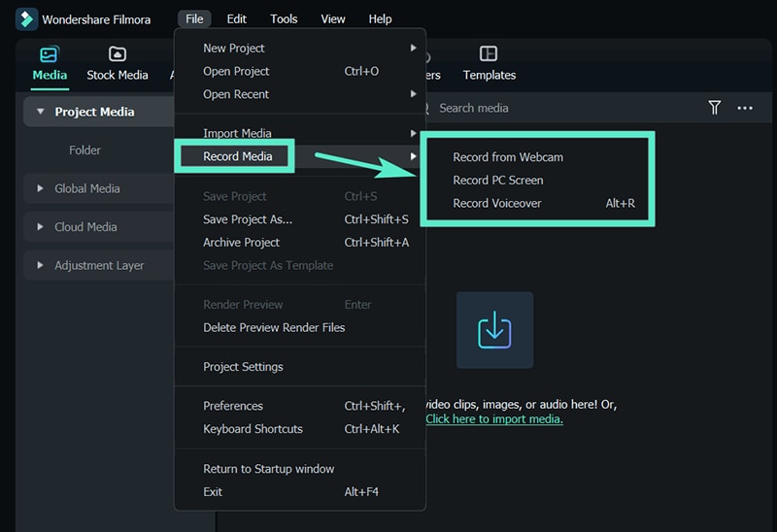Choose Archive Project
Image resolution: width=777 pixels, height=532 pixels.
pyautogui.click(x=300, y=243)
